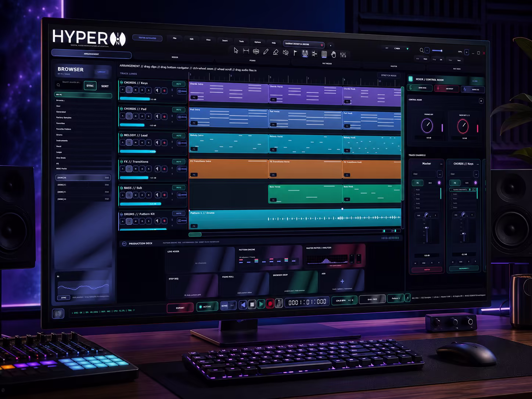Enable the magnet snap tool
Viewport: 532px width, 399px height.
305,54
